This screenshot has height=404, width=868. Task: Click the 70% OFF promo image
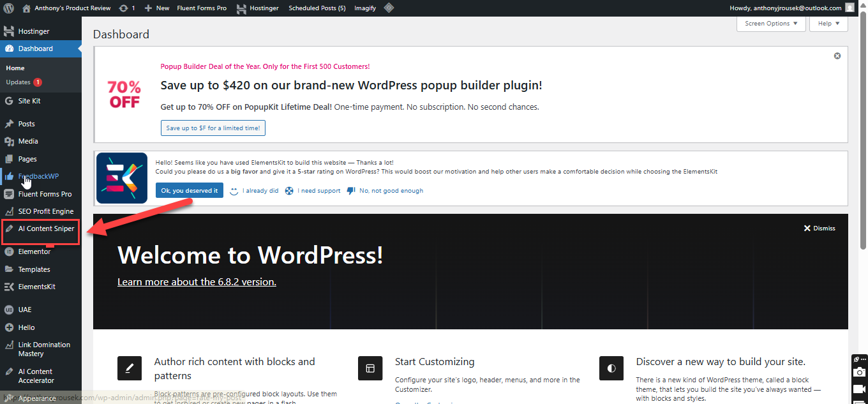pos(124,94)
